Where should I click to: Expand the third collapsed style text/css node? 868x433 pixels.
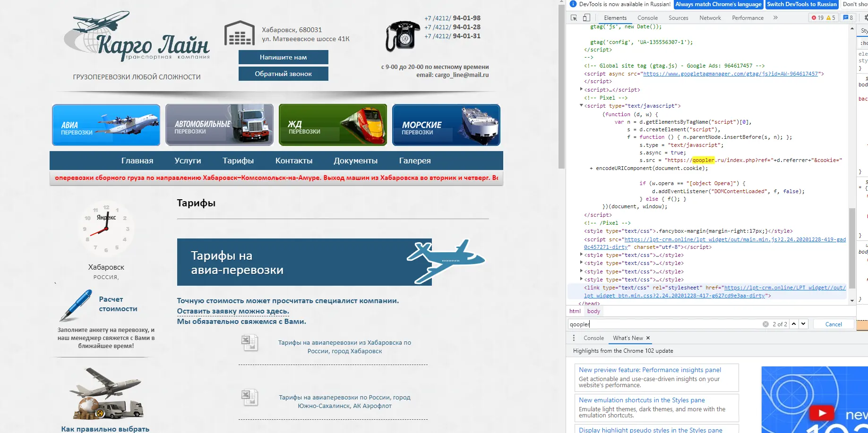(581, 272)
